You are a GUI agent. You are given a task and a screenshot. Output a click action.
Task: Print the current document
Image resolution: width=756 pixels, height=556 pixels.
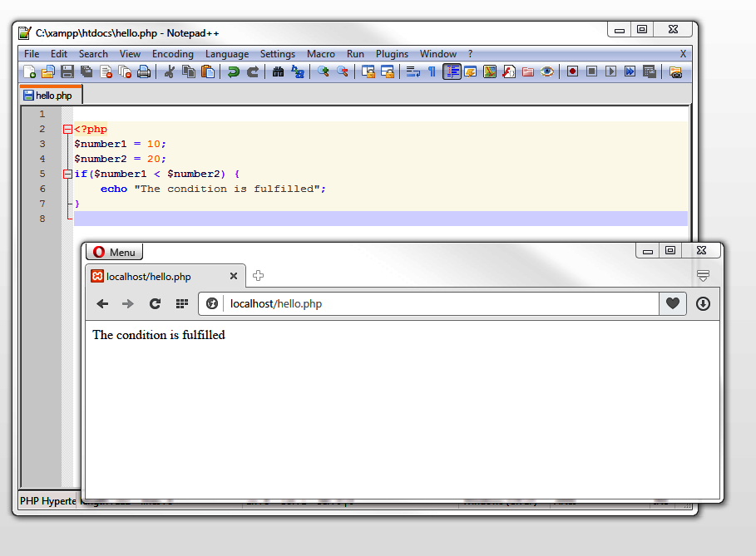coord(144,71)
